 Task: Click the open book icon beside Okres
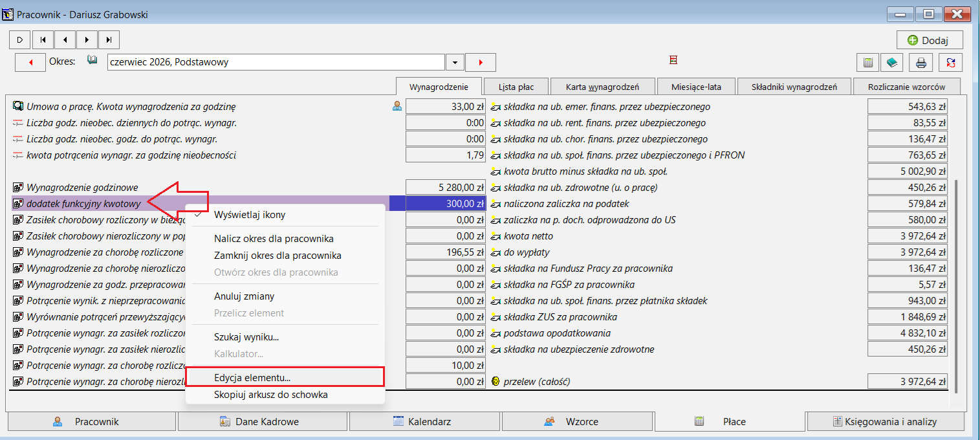coord(92,61)
